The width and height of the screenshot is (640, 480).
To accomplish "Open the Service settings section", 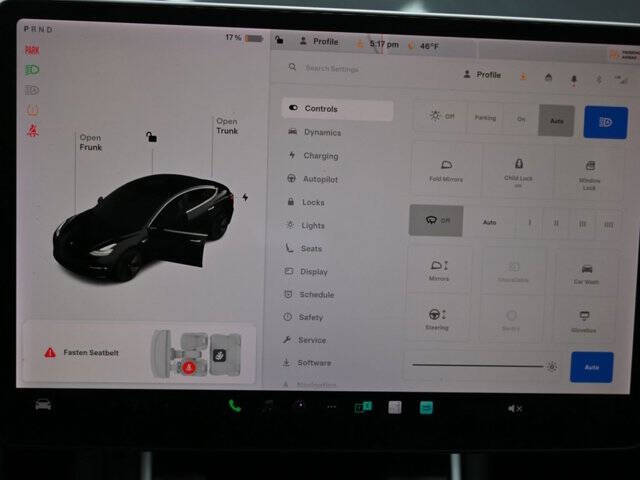I will click(x=304, y=340).
